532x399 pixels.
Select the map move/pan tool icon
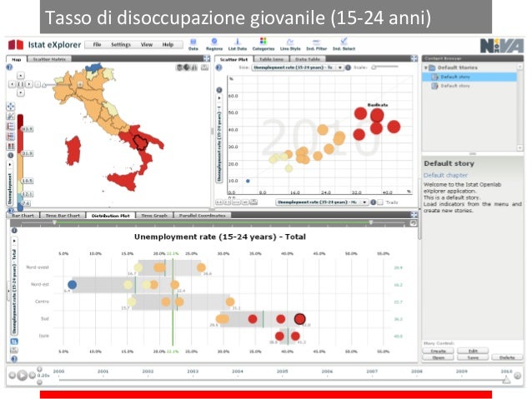11,107
